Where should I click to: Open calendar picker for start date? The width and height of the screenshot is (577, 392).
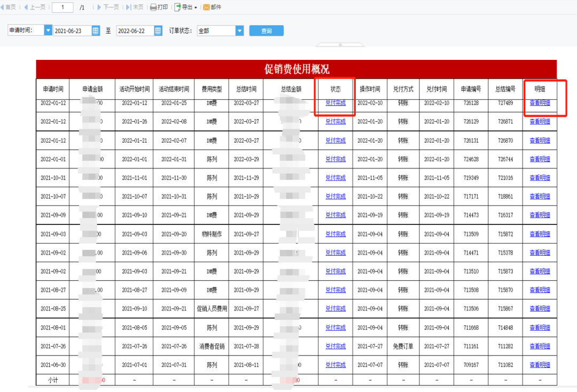96,31
